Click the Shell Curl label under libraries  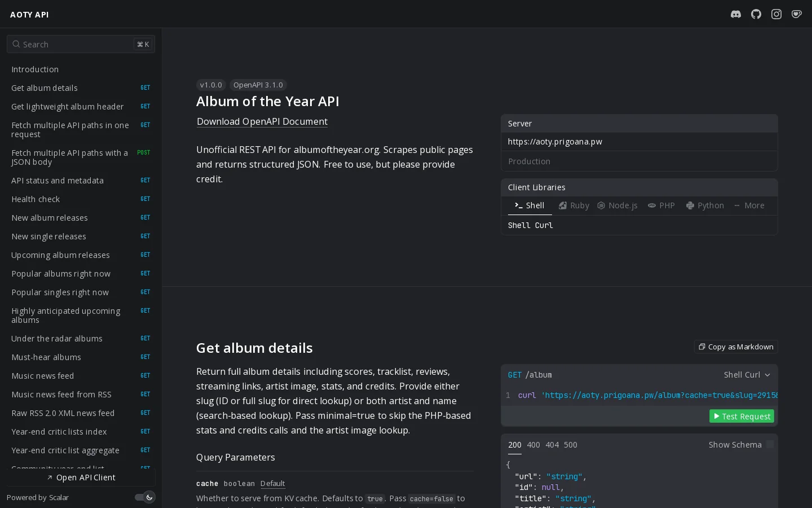(x=530, y=225)
